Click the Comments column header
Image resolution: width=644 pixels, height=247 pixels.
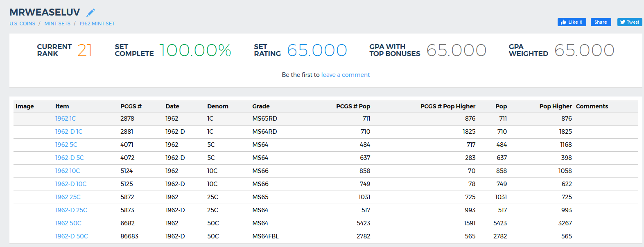pyautogui.click(x=592, y=106)
